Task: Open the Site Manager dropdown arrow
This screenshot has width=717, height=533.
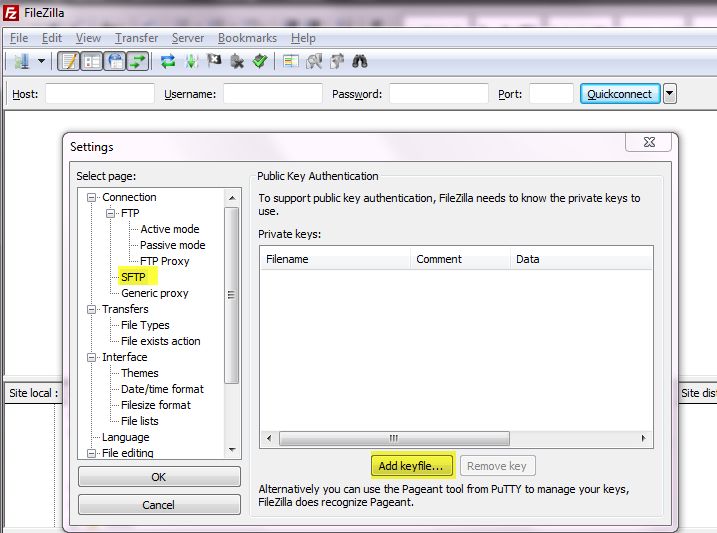Action: pos(41,61)
